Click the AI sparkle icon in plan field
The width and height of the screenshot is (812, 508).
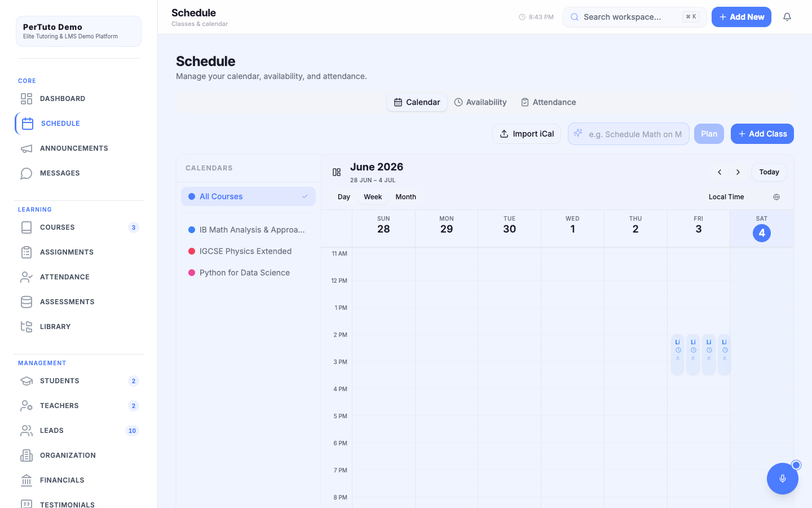(578, 133)
